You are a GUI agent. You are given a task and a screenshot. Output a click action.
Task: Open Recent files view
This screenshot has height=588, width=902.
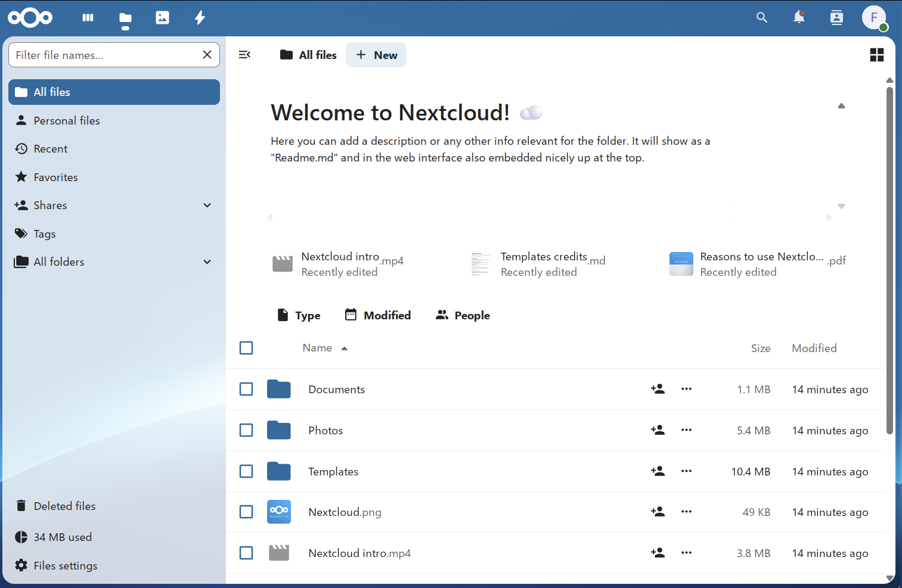(x=50, y=148)
